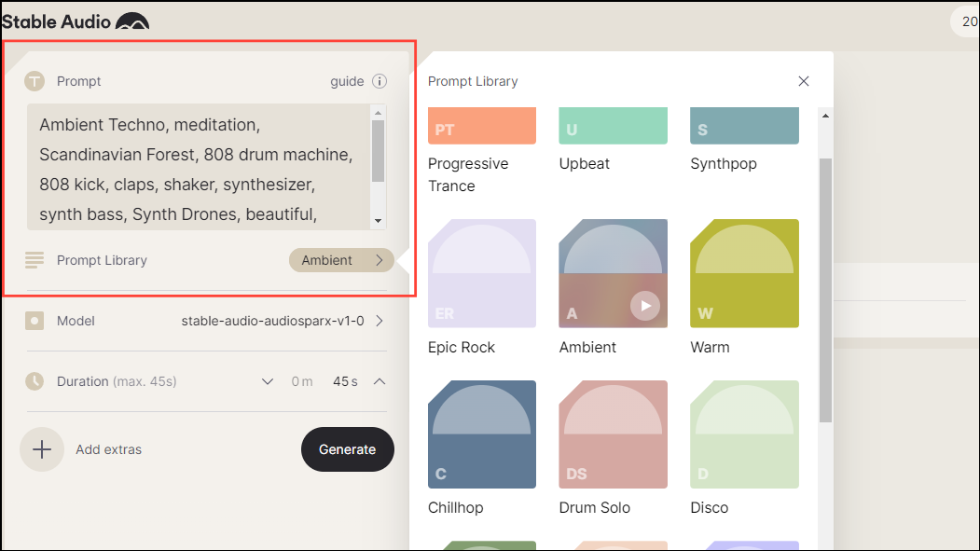
Task: Click the Add extras plus icon
Action: pos(42,449)
